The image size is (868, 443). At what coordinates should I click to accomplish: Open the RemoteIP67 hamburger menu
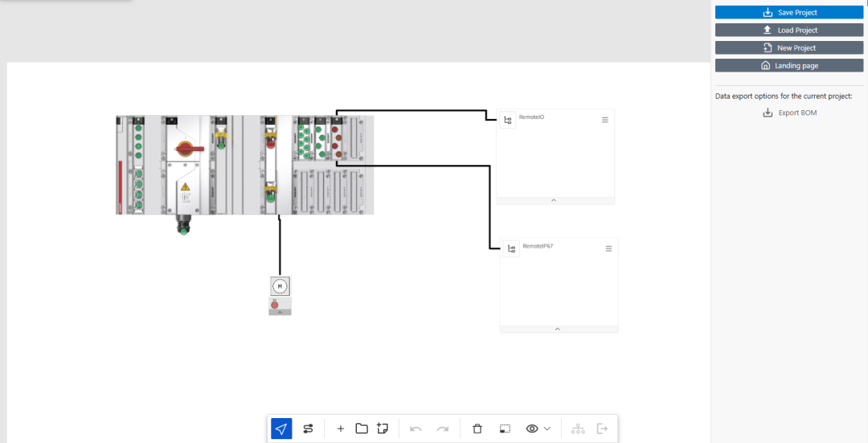[x=608, y=248]
